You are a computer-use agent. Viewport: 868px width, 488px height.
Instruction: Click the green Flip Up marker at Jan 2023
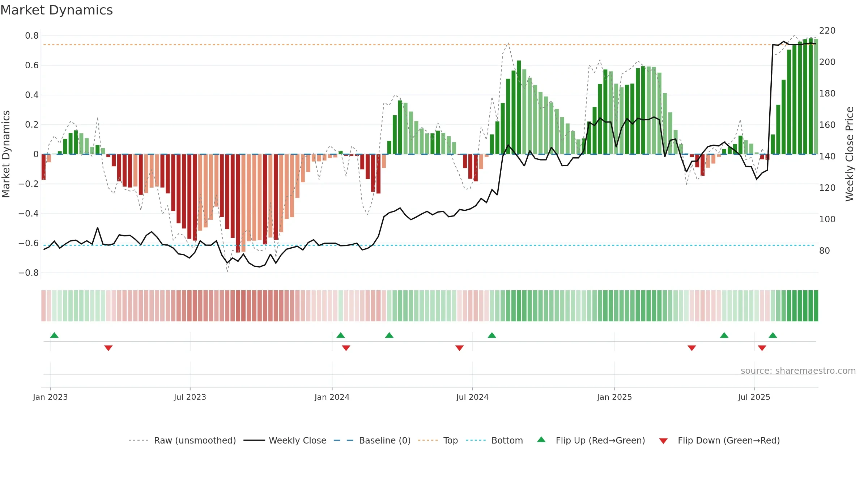pos(54,335)
